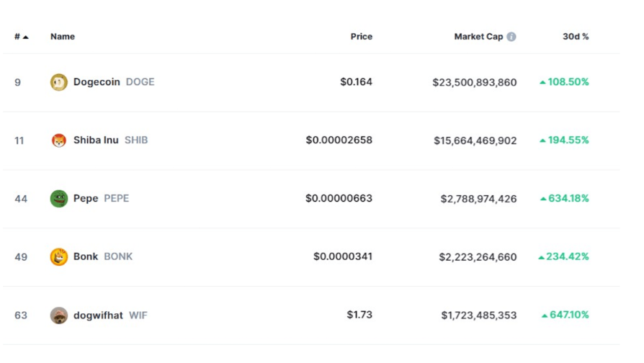Select the $0.00000663 price value

click(x=339, y=198)
